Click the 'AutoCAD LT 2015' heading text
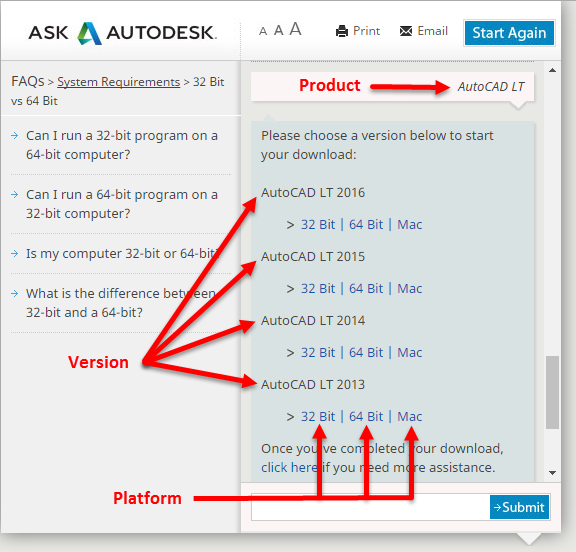 click(313, 256)
